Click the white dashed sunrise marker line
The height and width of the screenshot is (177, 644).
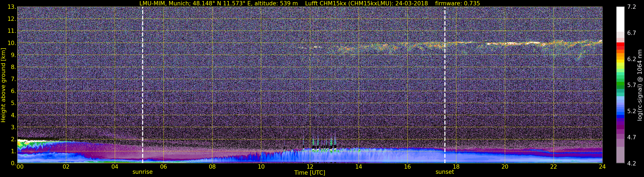tap(143, 85)
